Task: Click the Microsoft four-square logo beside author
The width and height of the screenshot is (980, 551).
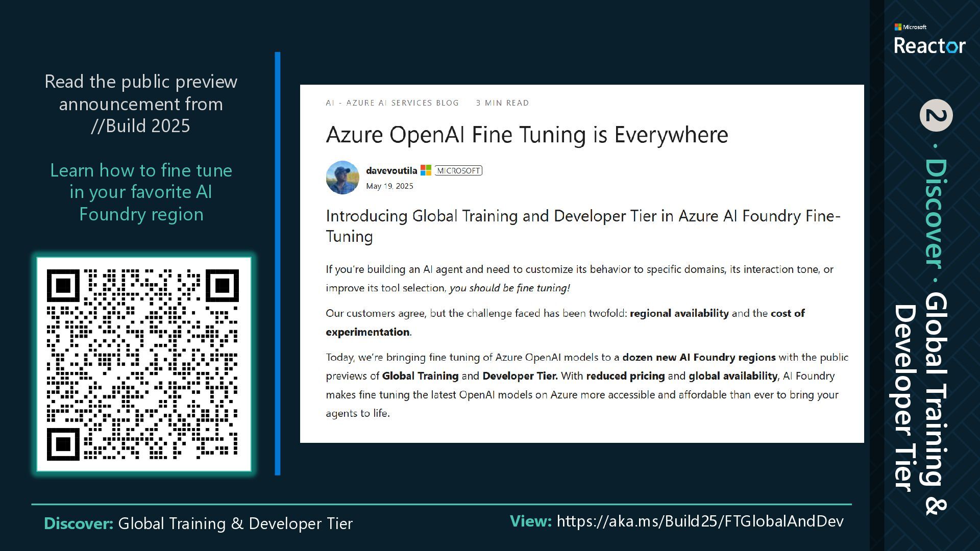Action: click(426, 170)
